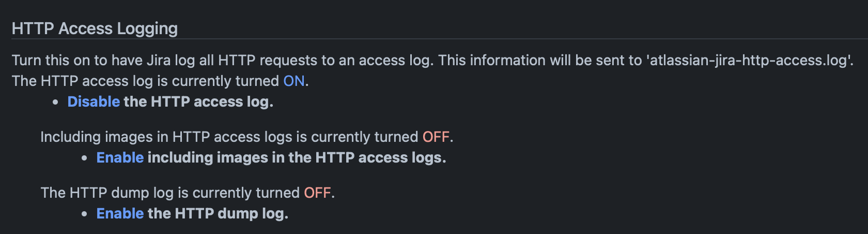Click the word 'Jira' in the description

tap(158, 61)
